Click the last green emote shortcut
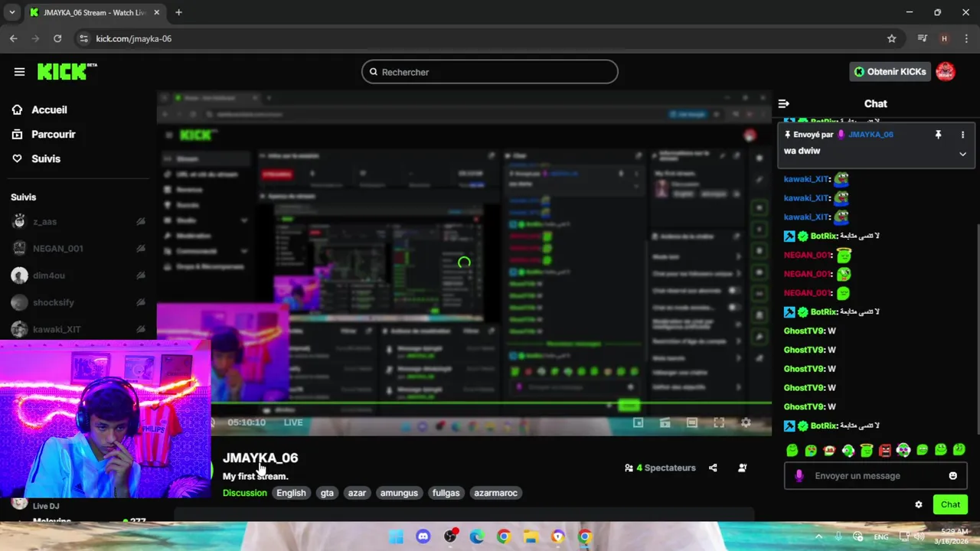This screenshot has width=980, height=551. point(959,450)
